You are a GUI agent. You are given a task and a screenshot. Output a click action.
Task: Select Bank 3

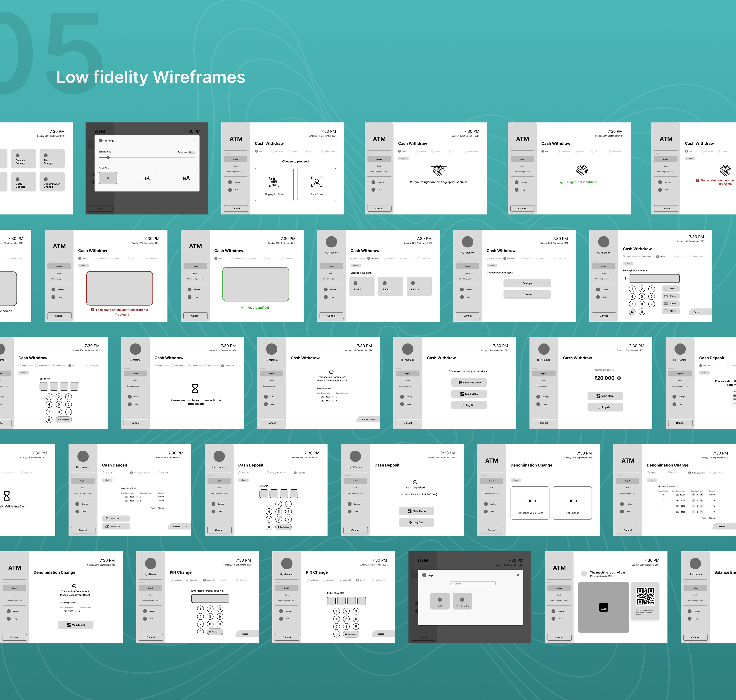[419, 286]
